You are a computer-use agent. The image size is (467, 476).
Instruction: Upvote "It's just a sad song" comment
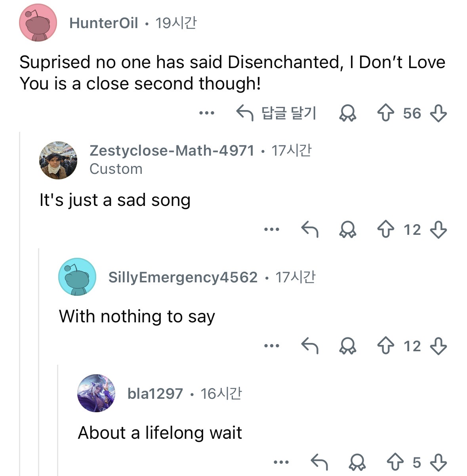click(385, 230)
